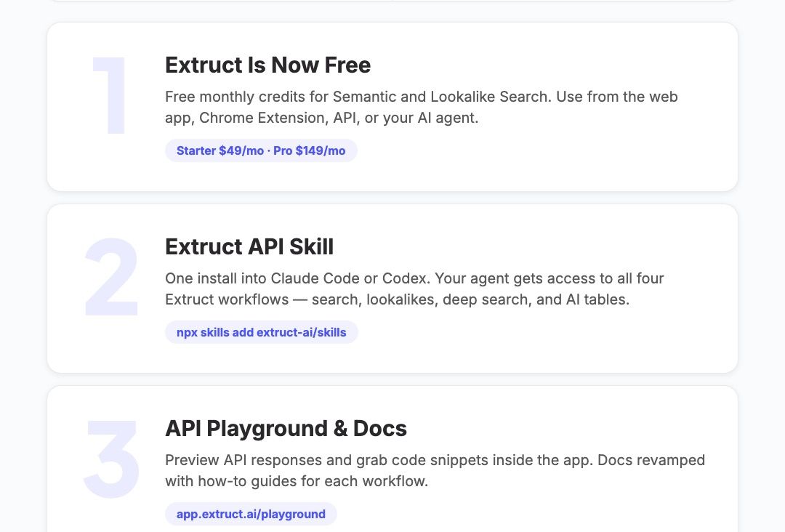The width and height of the screenshot is (785, 532).
Task: Click the heading API Playground & Docs
Action: [x=286, y=429]
